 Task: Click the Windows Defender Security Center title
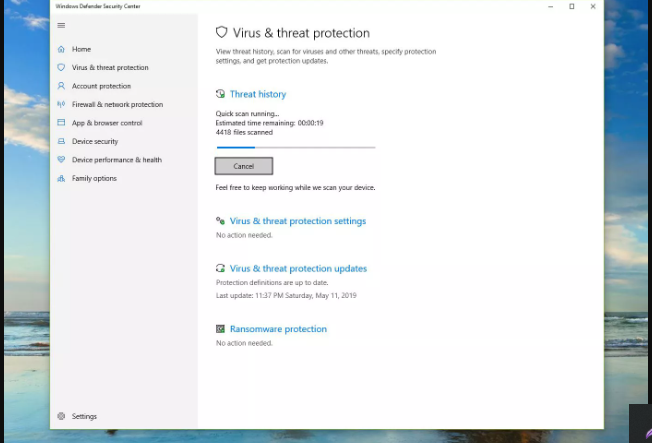coord(98,6)
